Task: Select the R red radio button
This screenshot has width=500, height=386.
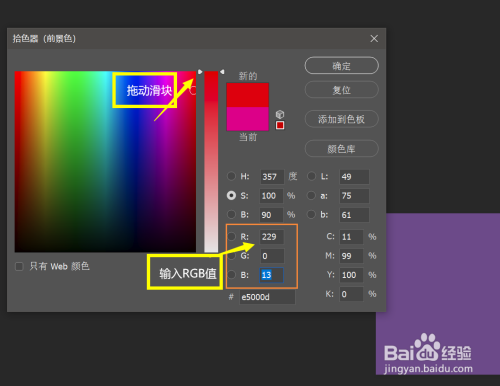Action: coord(231,236)
